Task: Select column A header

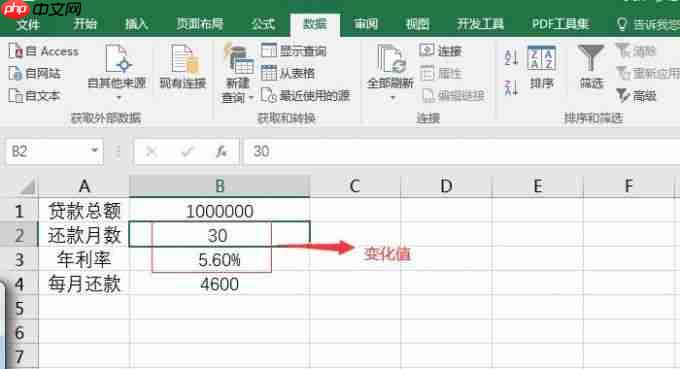Action: 84,186
